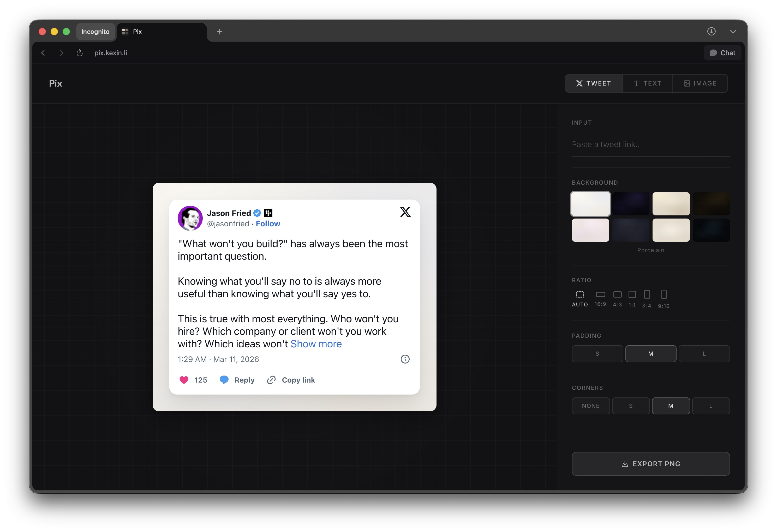The width and height of the screenshot is (777, 532).
Task: Click the EXPORT PNG button
Action: (x=650, y=464)
